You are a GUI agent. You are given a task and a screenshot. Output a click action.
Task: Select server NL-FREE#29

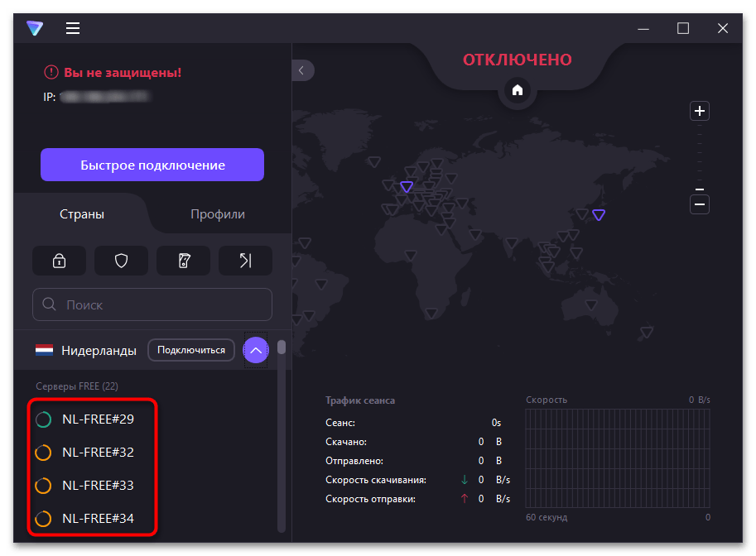98,419
